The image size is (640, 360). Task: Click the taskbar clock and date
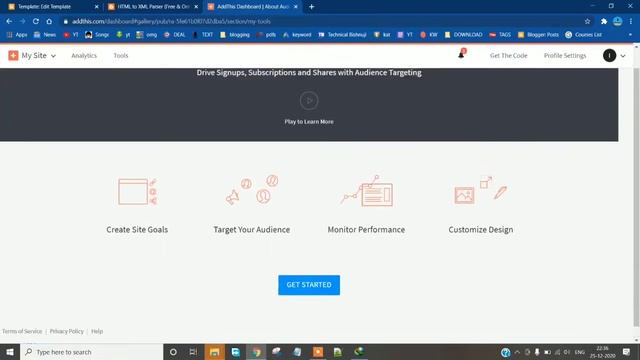[602, 352]
